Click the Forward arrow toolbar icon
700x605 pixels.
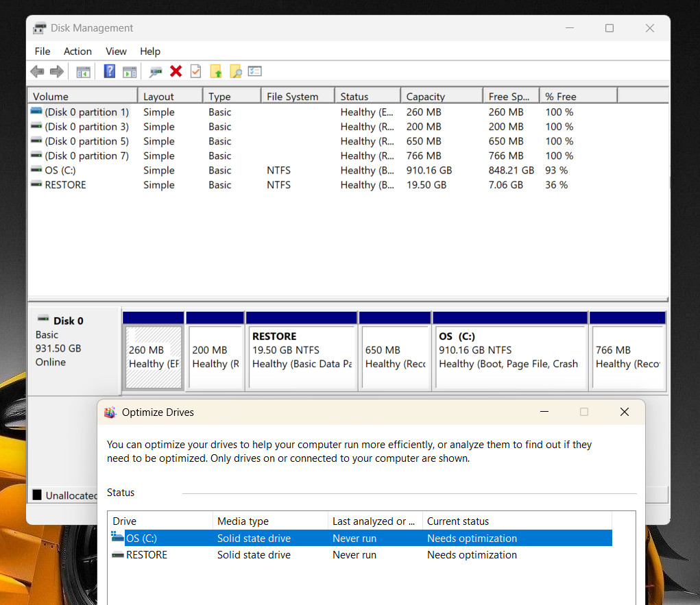pyautogui.click(x=57, y=71)
